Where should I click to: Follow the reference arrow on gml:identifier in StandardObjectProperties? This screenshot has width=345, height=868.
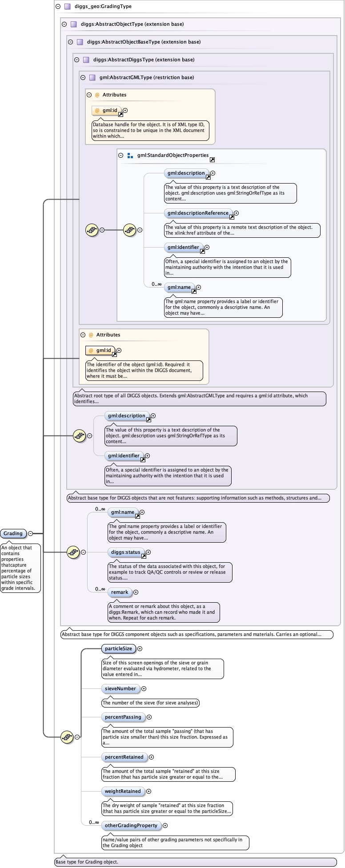(x=202, y=252)
